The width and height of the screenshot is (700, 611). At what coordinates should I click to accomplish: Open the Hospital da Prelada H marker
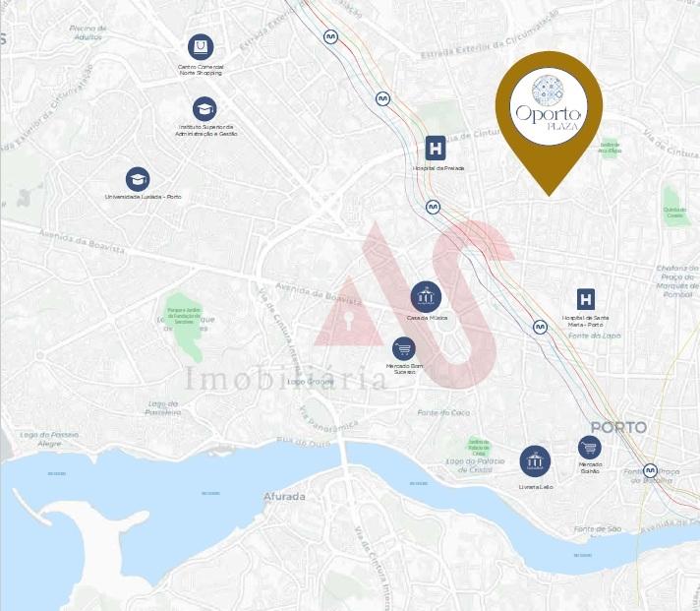(436, 148)
